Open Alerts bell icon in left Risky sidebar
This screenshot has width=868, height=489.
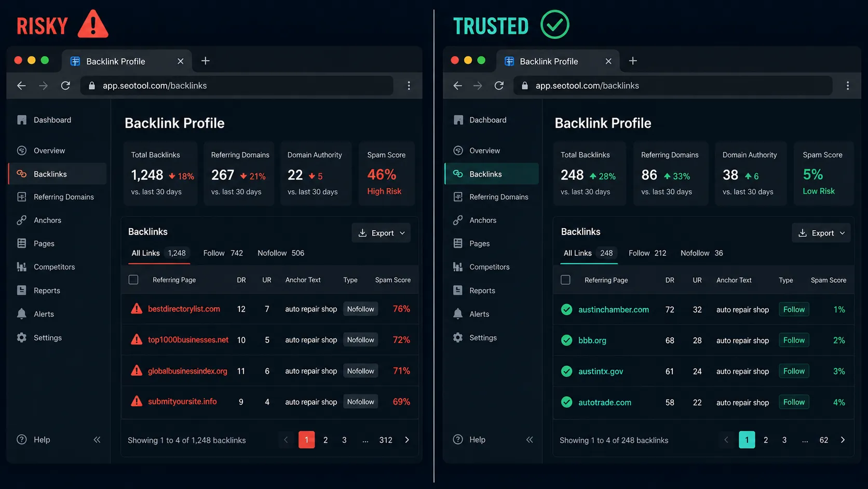click(x=21, y=314)
